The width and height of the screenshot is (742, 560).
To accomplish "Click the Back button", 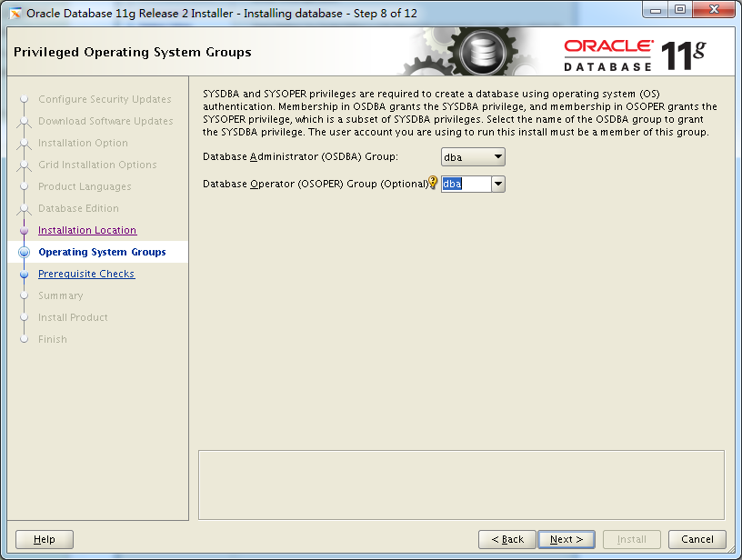I will [507, 539].
